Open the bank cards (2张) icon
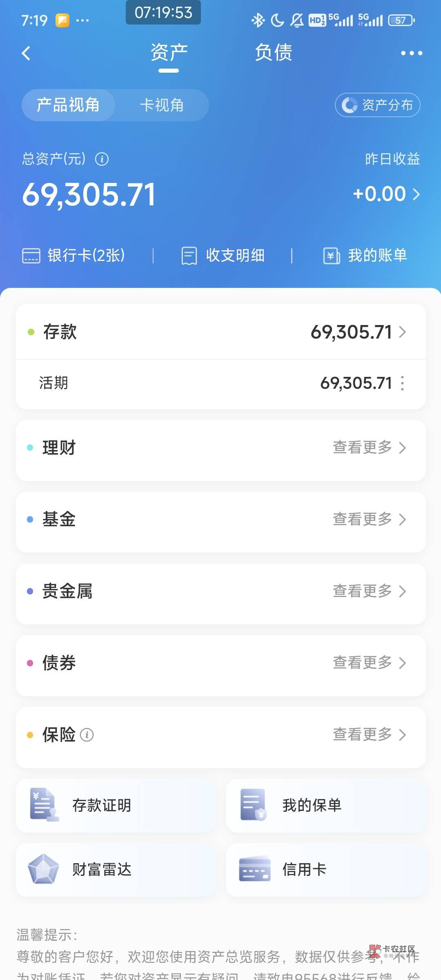441x980 pixels. 31,256
